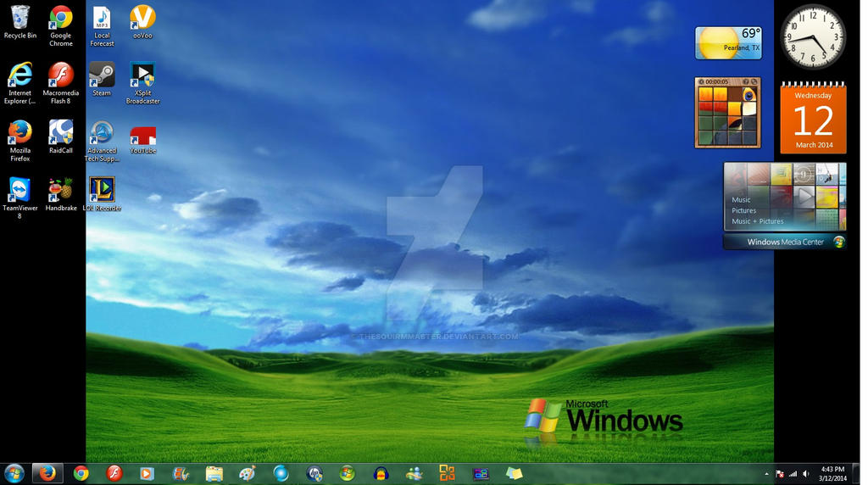Select XSplit Broadcaster desktop shortcut

click(142, 83)
